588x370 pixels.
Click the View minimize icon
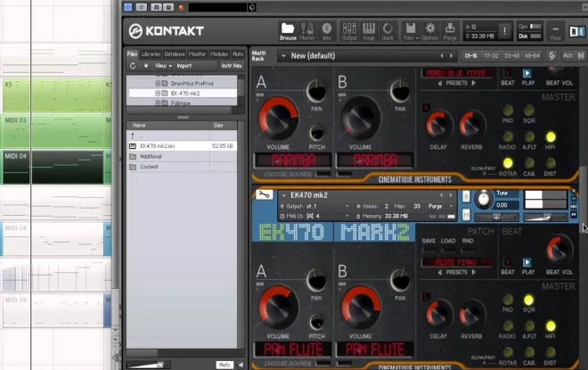click(x=555, y=31)
